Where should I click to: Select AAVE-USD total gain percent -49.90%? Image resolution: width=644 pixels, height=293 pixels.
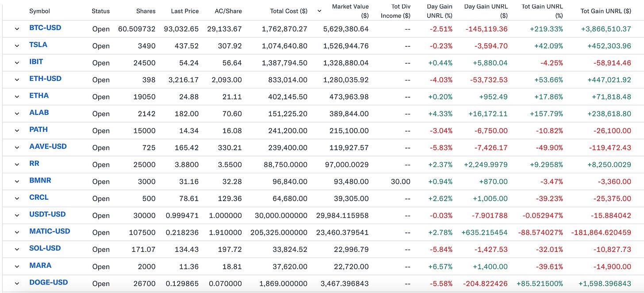coord(548,148)
